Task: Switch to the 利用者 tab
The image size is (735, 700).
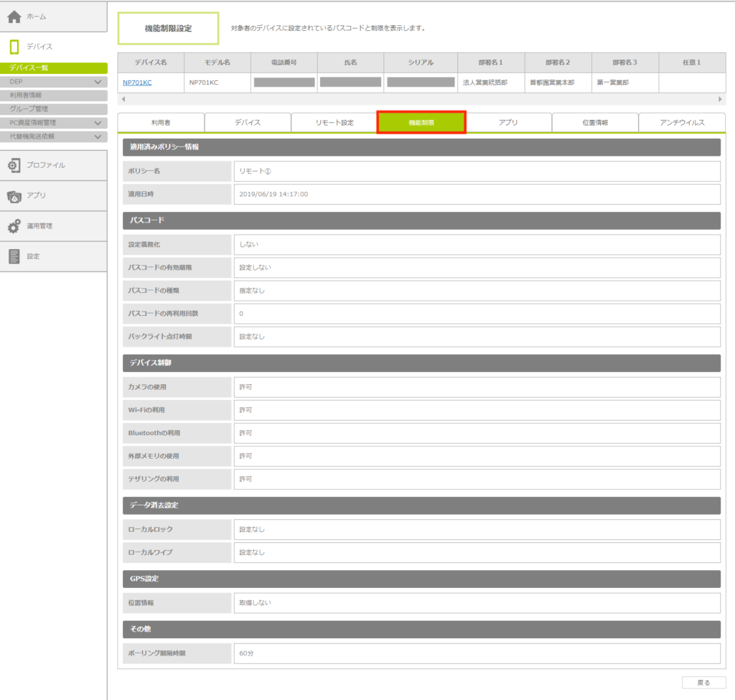Action: [x=161, y=123]
